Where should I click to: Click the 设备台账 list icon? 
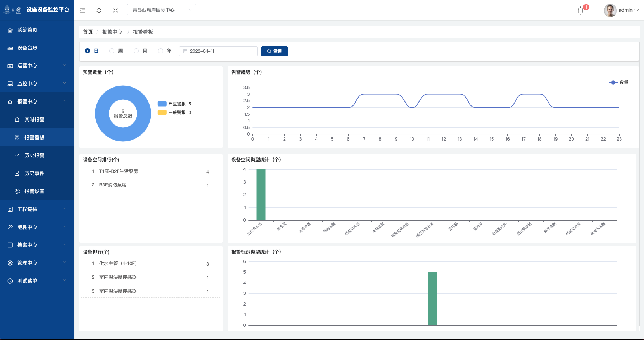coord(10,48)
